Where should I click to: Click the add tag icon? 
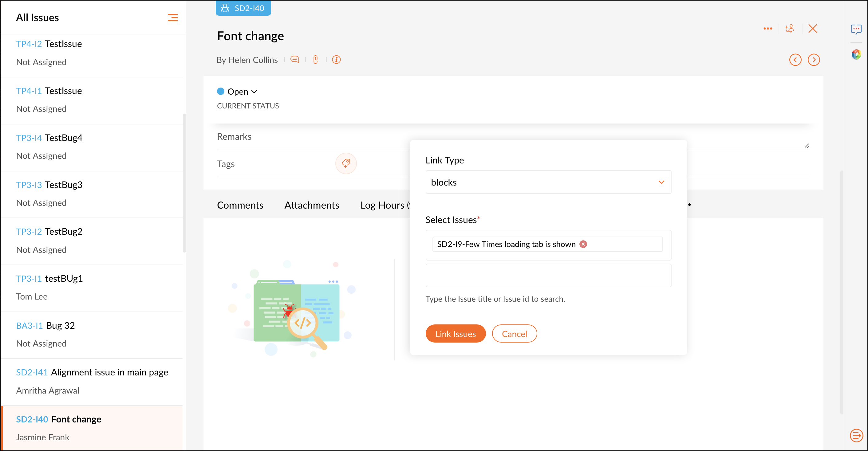pos(346,163)
